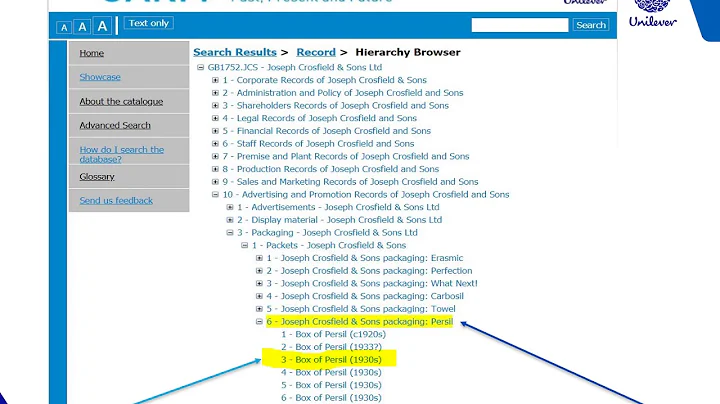Viewport: 720px width, 404px height.
Task: Expand 5 - Financial Records node
Action: tap(215, 131)
